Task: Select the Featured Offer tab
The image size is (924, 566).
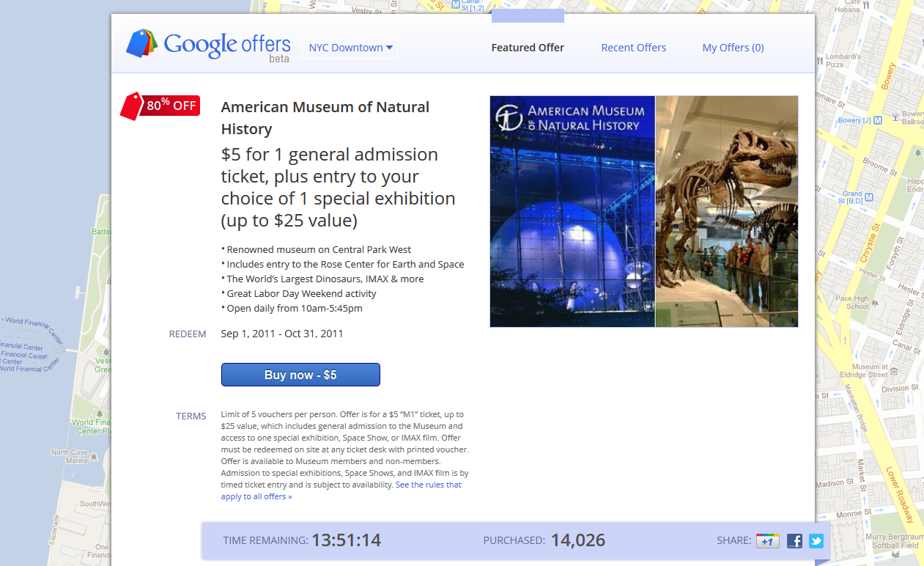Action: [x=528, y=48]
